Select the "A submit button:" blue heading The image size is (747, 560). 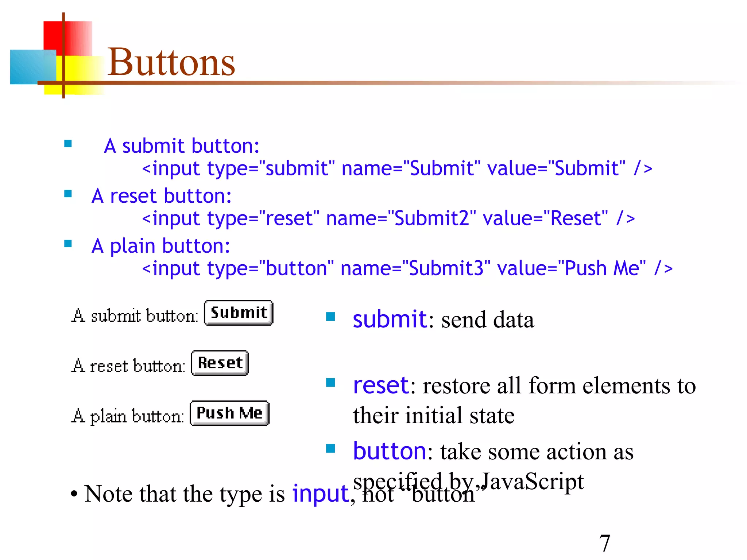point(182,146)
